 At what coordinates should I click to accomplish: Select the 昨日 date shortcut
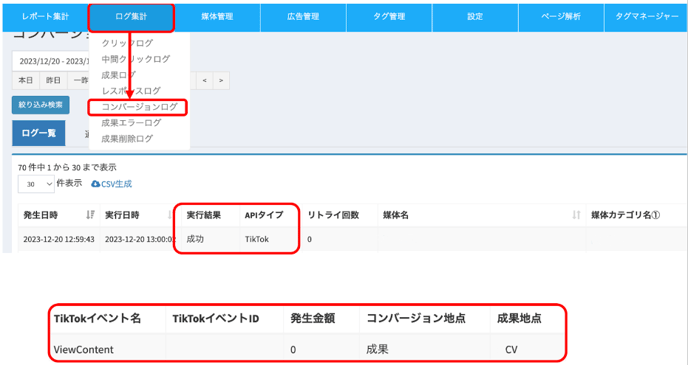tap(53, 81)
